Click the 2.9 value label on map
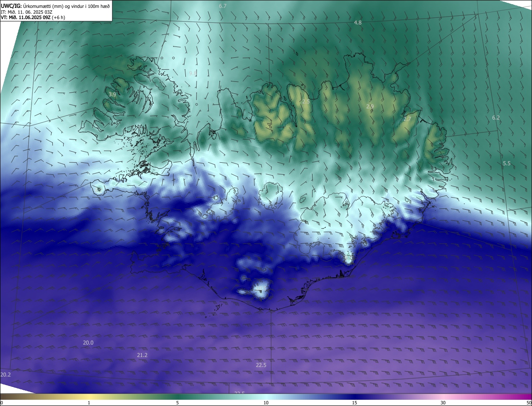 pyautogui.click(x=370, y=107)
